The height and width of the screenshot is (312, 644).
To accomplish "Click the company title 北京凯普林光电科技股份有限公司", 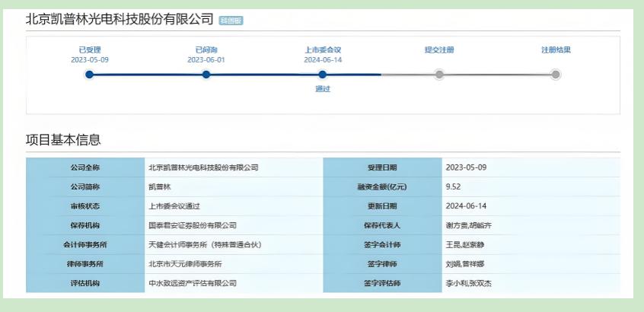I will tap(120, 19).
